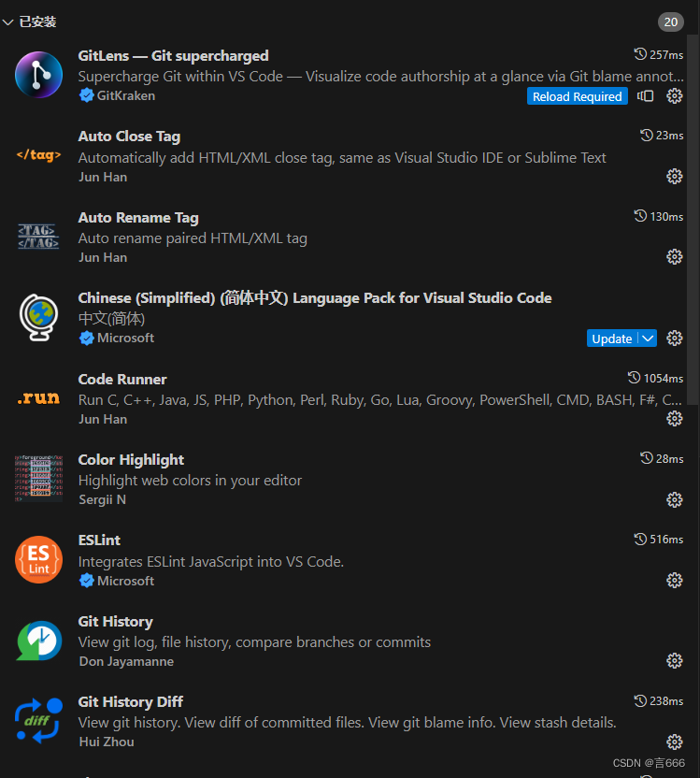Open manage gear for Color Highlight
The height and width of the screenshot is (778, 700).
pyautogui.click(x=674, y=499)
